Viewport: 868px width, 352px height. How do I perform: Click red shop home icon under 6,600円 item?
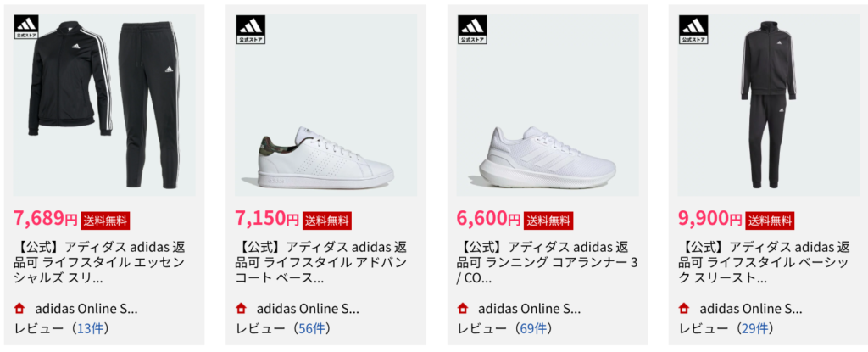pyautogui.click(x=463, y=308)
